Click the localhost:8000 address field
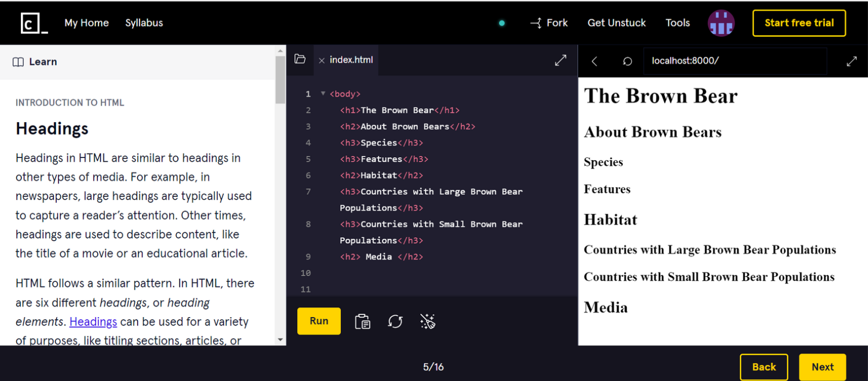 pos(735,61)
